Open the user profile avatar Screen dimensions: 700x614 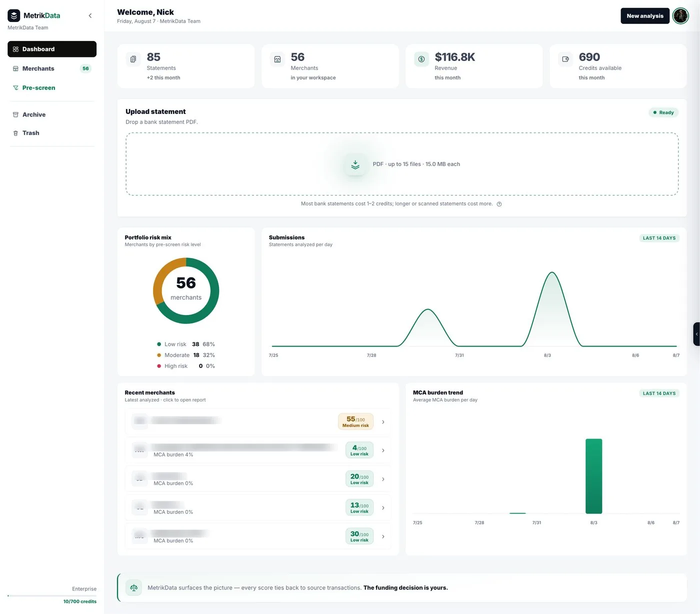[x=680, y=16]
